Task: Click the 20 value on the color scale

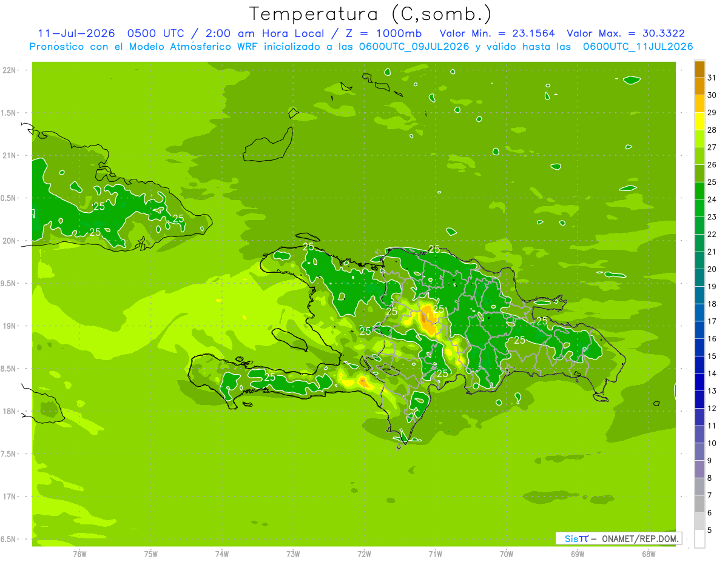Action: click(x=712, y=269)
